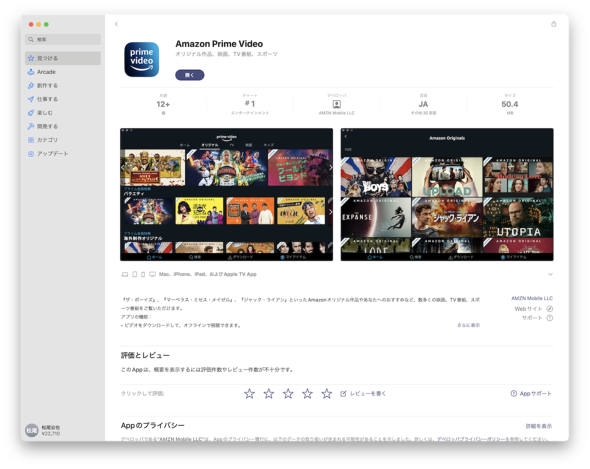The width and height of the screenshot is (590, 469).
Task: Rate the app one star
Action: click(x=249, y=394)
